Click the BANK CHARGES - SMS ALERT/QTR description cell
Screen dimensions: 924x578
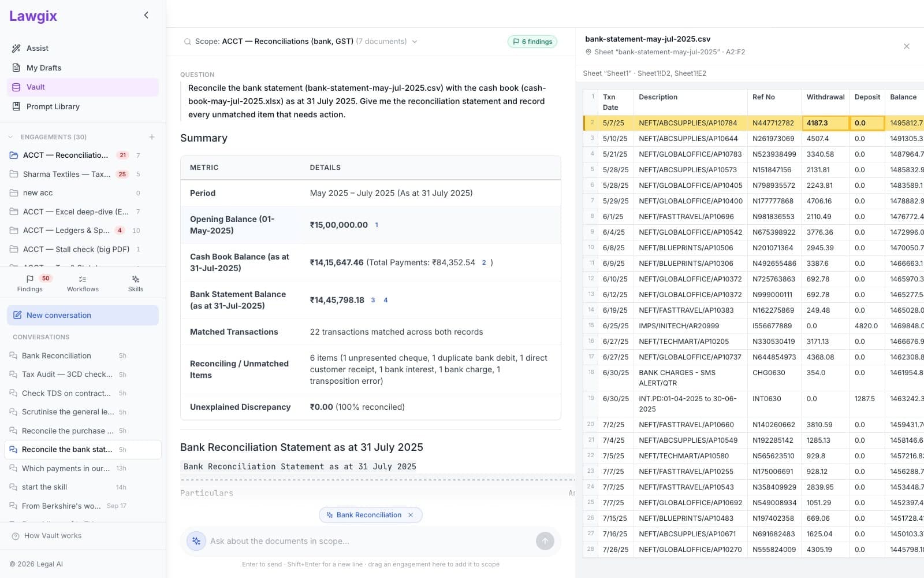(690, 378)
